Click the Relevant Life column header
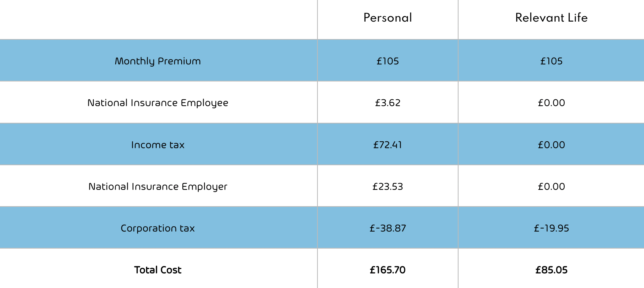Image resolution: width=644 pixels, height=288 pixels. (x=551, y=18)
